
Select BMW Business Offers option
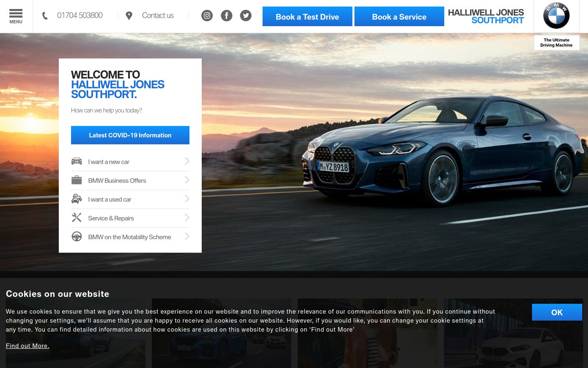pyautogui.click(x=130, y=180)
